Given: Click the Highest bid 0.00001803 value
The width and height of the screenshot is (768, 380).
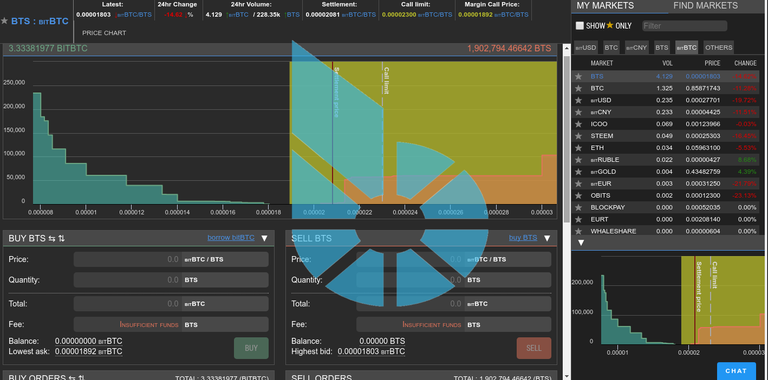Looking at the screenshot, I should (371, 351).
